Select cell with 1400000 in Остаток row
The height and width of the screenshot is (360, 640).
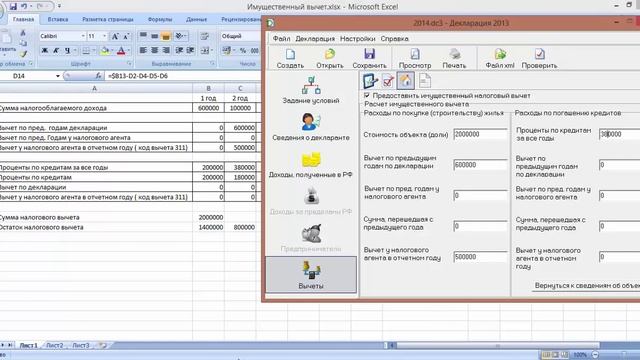click(x=208, y=227)
